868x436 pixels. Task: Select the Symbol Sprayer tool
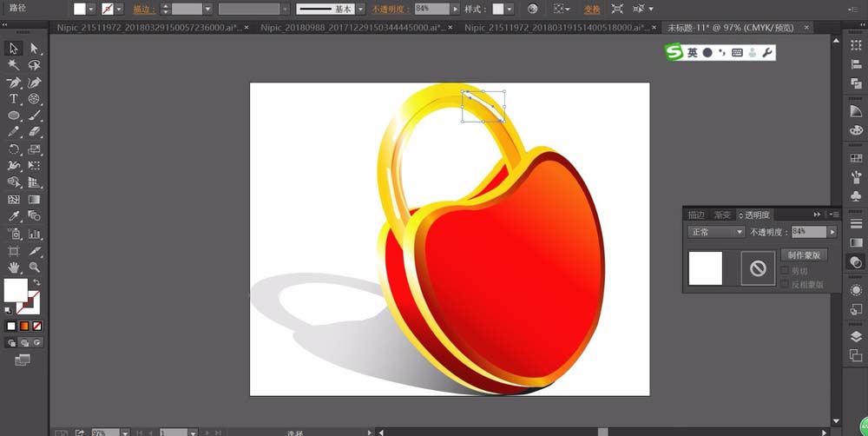point(14,234)
